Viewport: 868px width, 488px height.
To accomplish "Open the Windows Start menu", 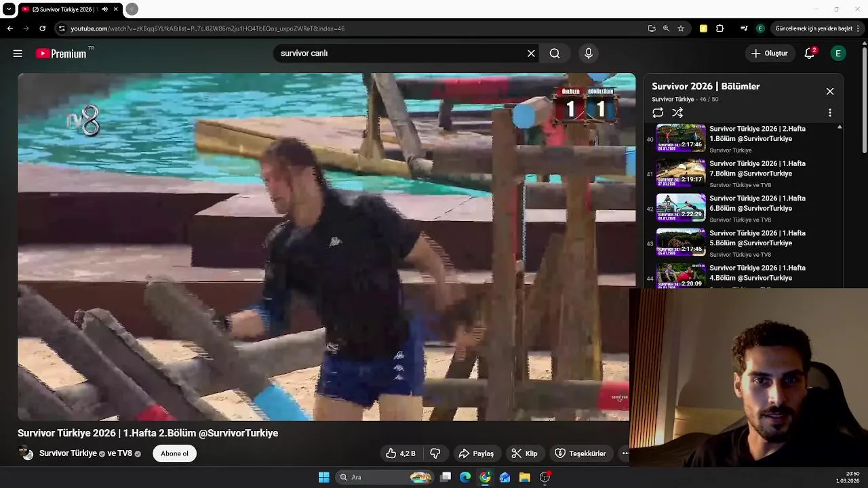I will point(324,477).
